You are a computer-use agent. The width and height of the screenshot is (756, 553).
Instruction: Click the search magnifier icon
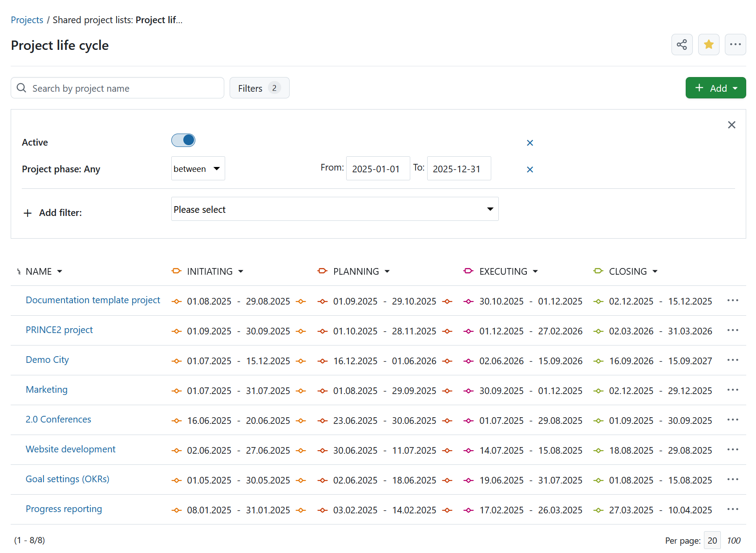(x=21, y=88)
